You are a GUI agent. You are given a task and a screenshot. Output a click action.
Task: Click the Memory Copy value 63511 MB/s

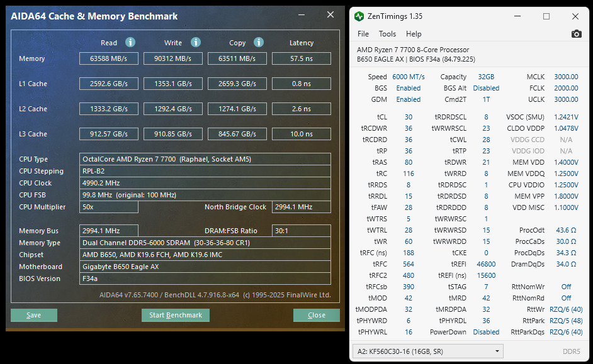click(237, 58)
